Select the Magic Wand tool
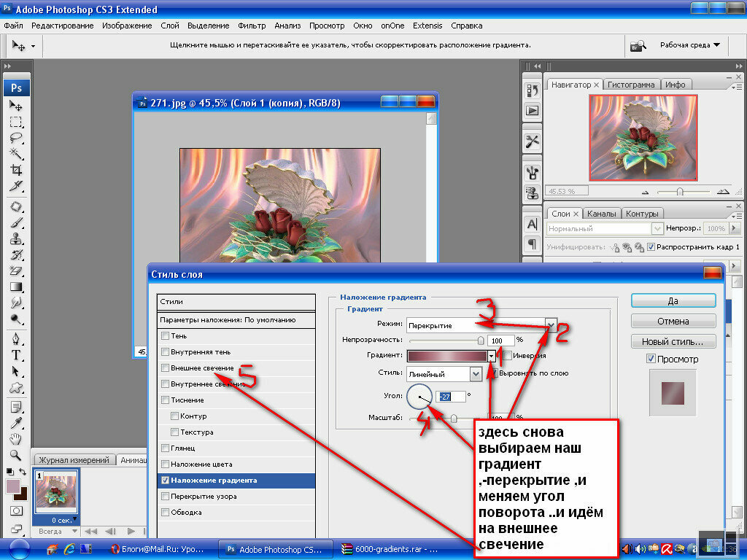The width and height of the screenshot is (747, 560). [16, 153]
